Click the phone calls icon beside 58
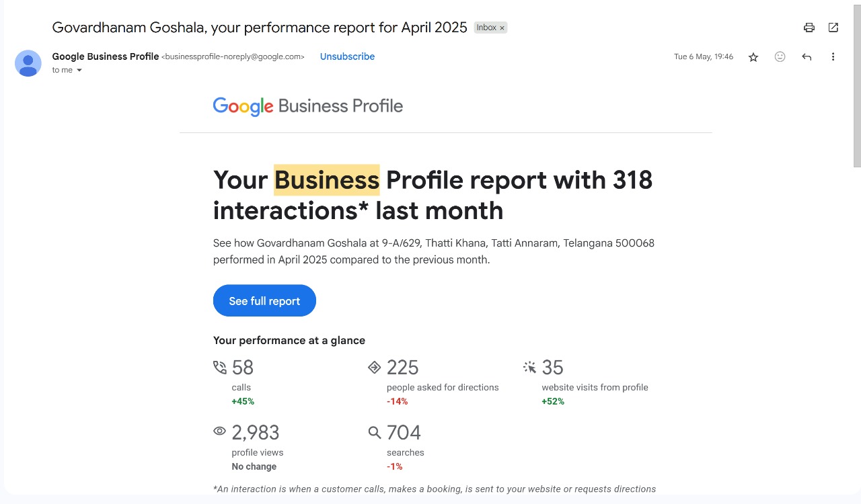Screen dimensions: 861x504 [220, 367]
